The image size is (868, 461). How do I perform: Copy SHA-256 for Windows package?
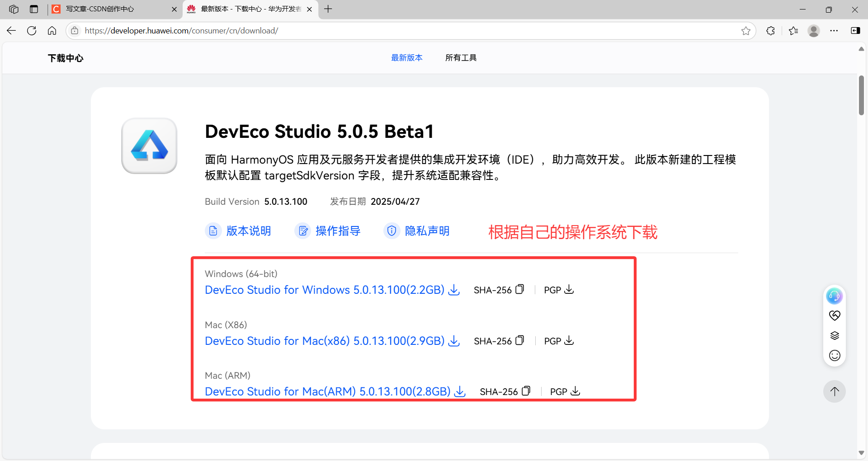coord(520,289)
